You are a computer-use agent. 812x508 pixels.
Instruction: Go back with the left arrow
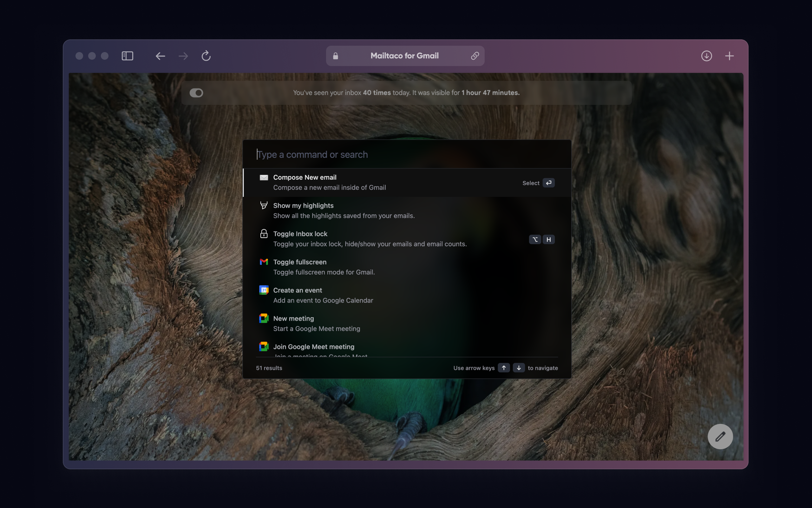[160, 56]
